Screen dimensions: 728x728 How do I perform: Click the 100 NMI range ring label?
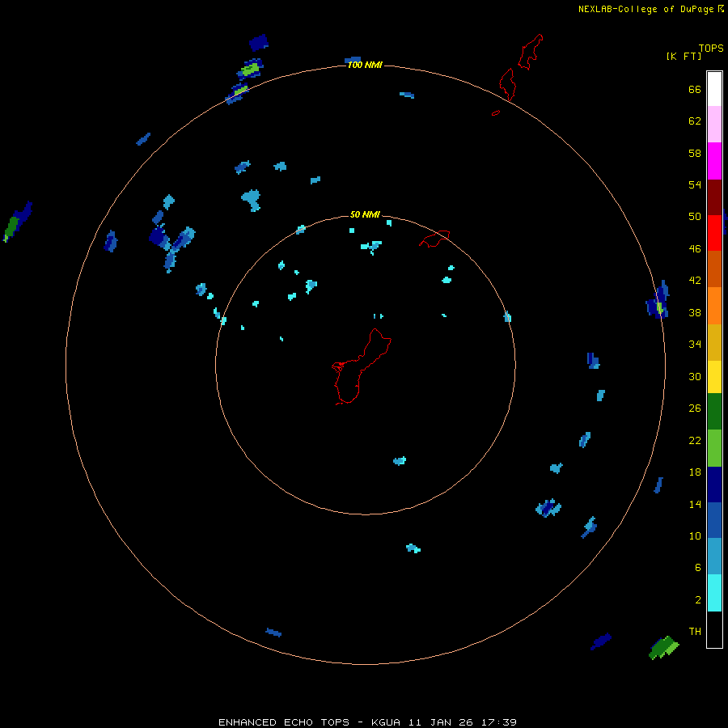365,65
